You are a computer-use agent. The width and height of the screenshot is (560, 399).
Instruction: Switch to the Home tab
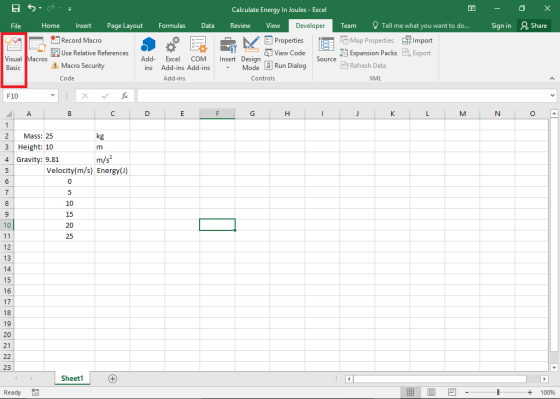[50, 26]
